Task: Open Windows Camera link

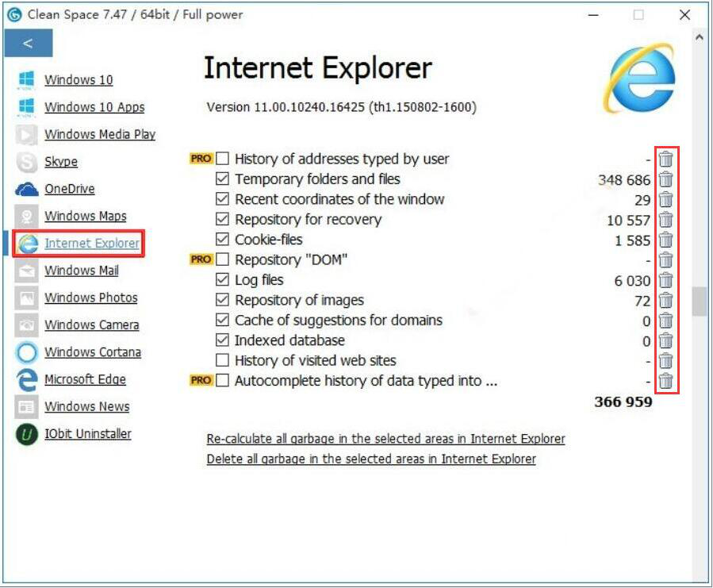Action: point(92,325)
